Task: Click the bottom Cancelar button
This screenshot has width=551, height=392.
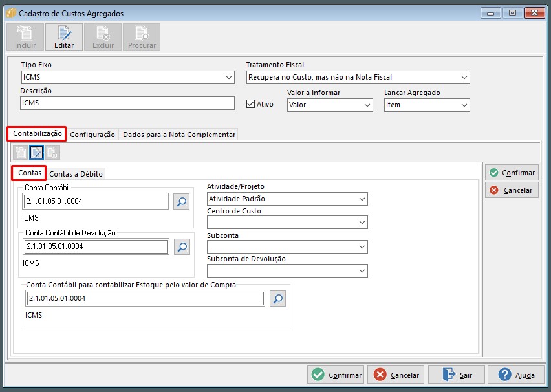Action: [x=396, y=375]
